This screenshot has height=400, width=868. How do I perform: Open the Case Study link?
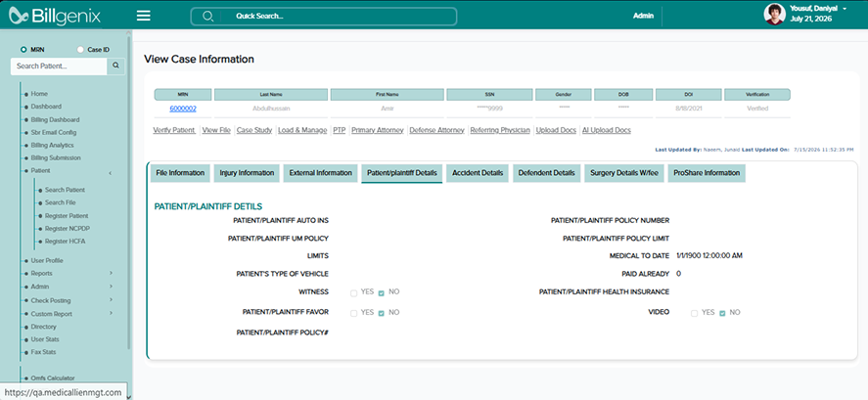[x=254, y=131]
